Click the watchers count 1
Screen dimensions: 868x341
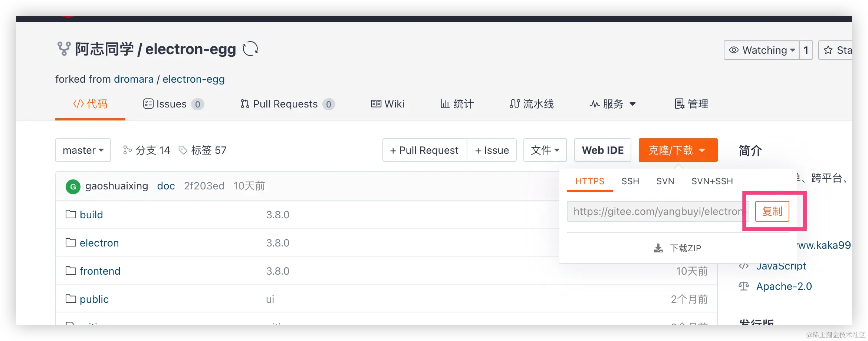(806, 50)
